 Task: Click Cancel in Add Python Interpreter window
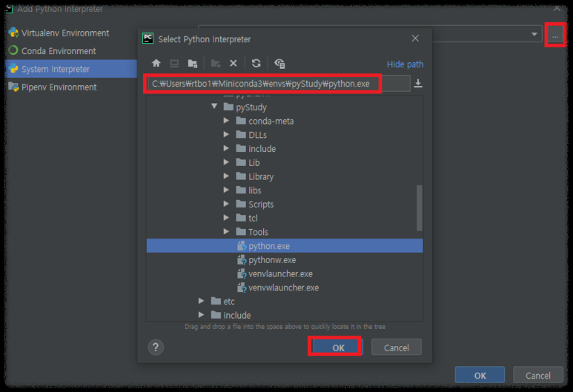538,375
